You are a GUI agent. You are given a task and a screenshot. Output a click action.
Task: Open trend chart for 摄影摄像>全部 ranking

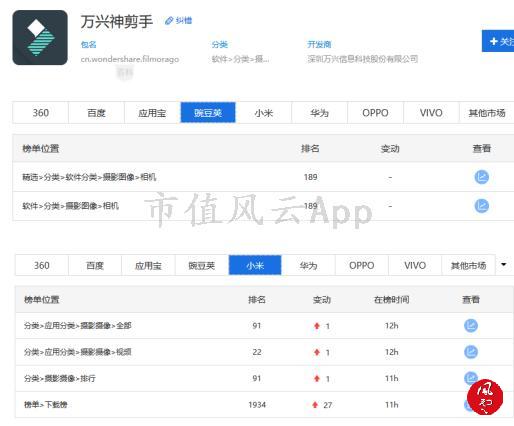[471, 326]
